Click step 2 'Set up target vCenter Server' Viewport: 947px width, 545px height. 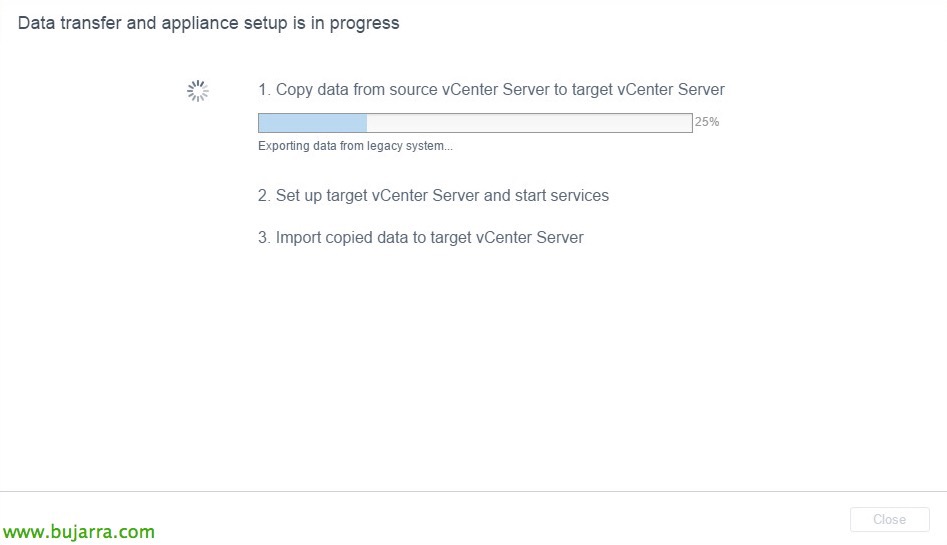433,196
